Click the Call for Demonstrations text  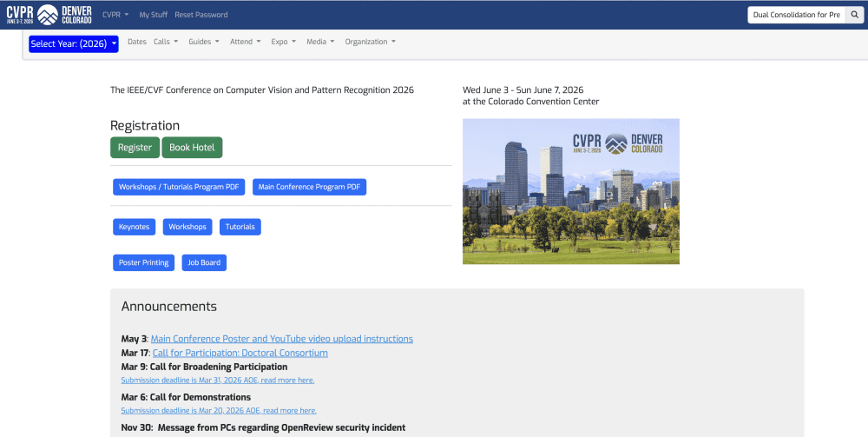(x=200, y=397)
